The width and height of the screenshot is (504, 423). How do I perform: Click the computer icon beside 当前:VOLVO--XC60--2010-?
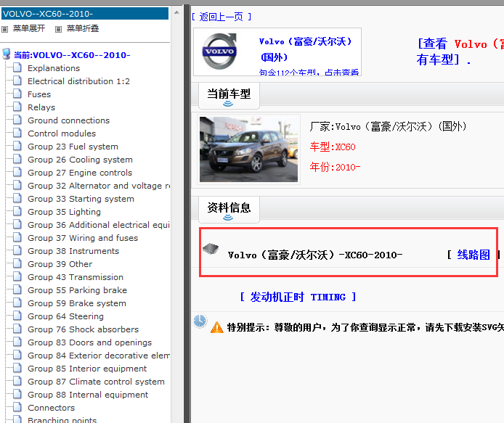(x=7, y=54)
